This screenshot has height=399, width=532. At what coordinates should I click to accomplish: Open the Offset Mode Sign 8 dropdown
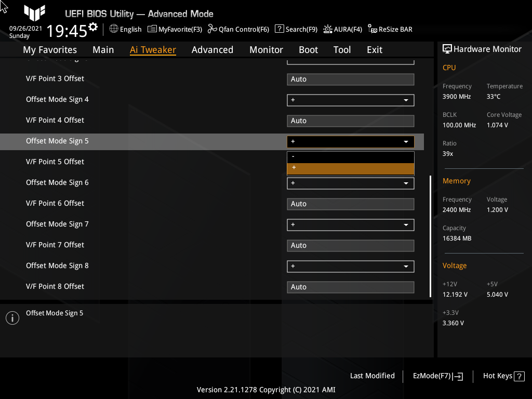click(x=350, y=266)
